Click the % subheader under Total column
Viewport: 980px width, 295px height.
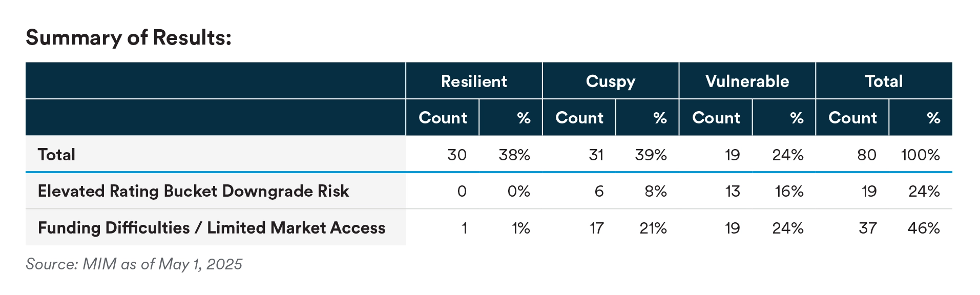933,118
